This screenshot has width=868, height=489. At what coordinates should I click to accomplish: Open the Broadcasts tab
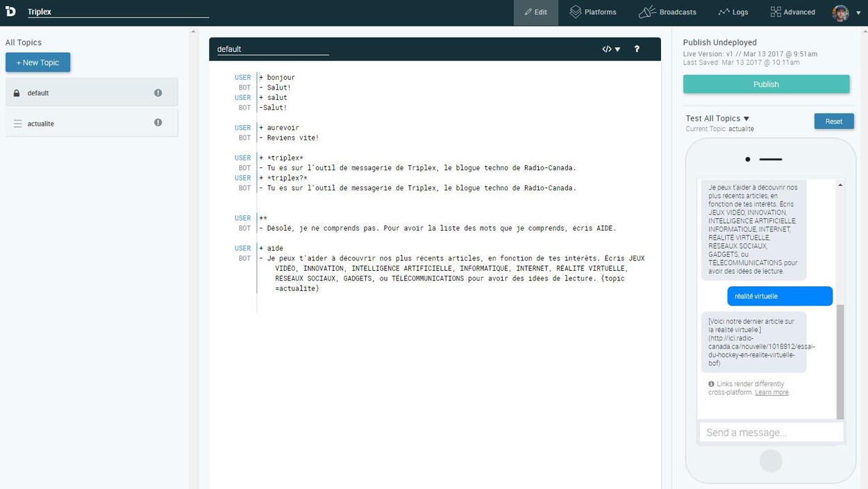pos(667,13)
